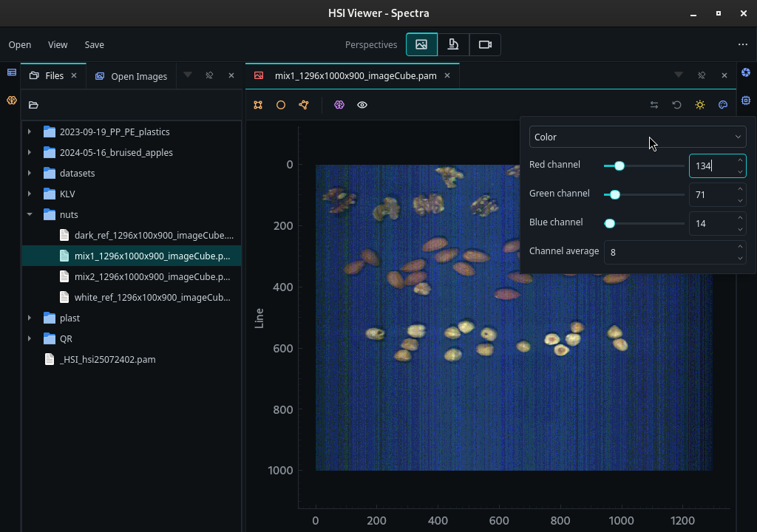Open the color palette settings
The image size is (757, 532).
tap(723, 105)
